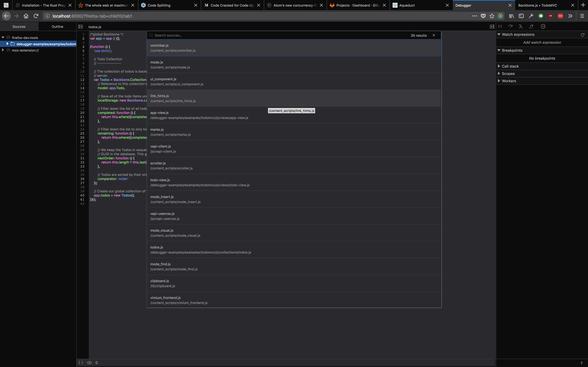Select the Step over icon in debugger toolbar
The height and width of the screenshot is (367, 588).
coord(510,26)
